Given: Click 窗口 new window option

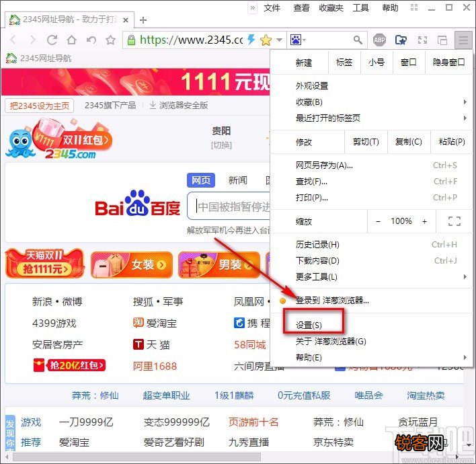Looking at the screenshot, I should coord(409,63).
